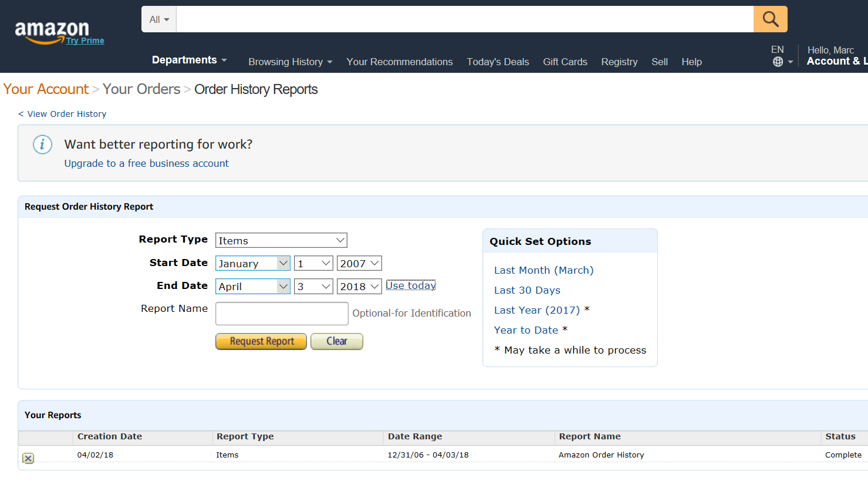Change the start month from January
This screenshot has height=491, width=868.
[x=252, y=263]
